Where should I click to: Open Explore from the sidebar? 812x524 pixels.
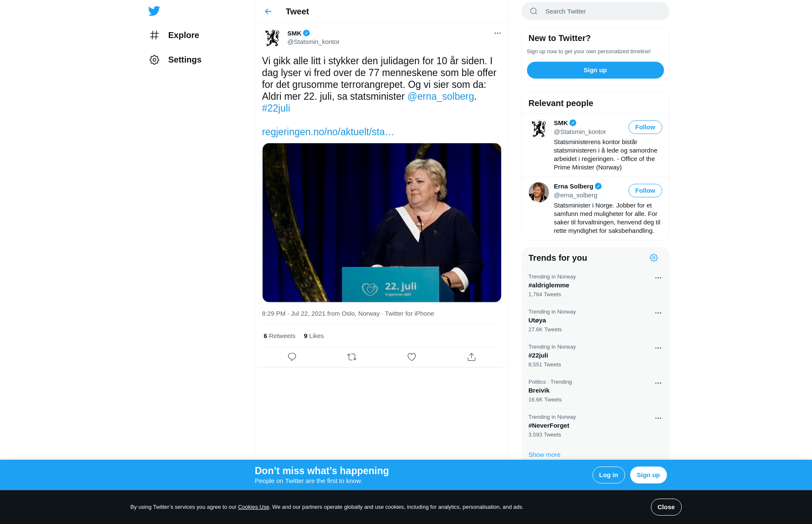coord(174,35)
